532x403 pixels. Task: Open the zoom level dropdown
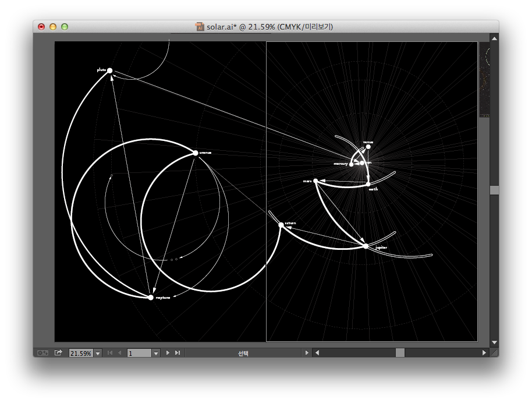click(x=98, y=353)
